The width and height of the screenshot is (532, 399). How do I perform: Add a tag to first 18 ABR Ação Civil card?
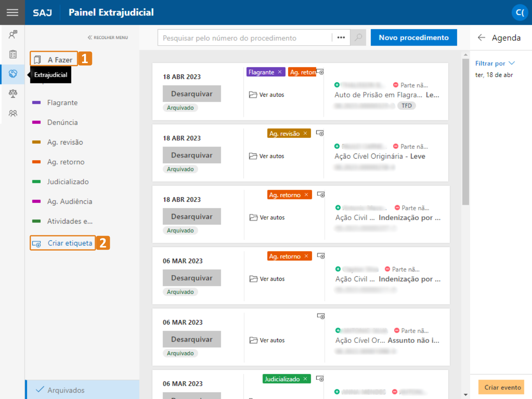pos(321,194)
